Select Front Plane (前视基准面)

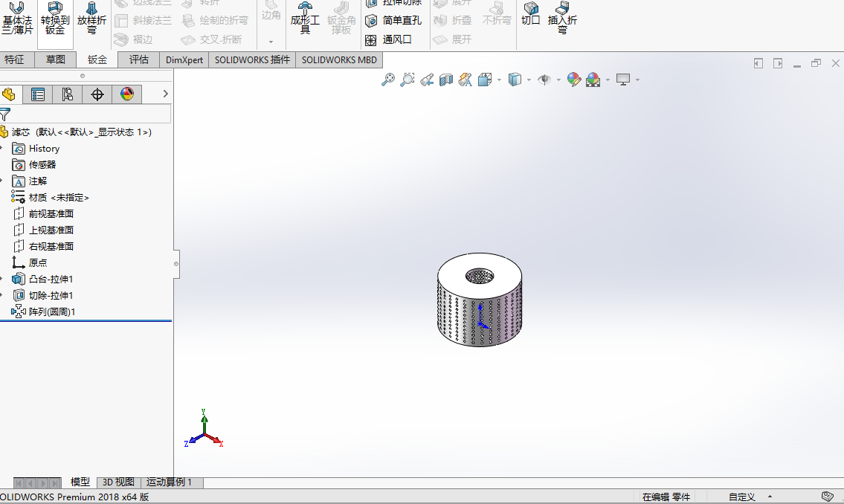point(43,214)
